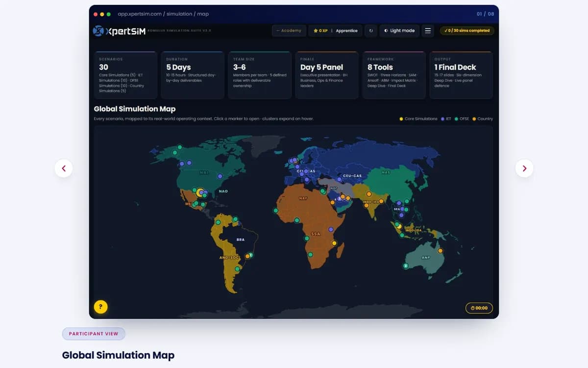Click the Country legend item
588x368 pixels.
click(483, 119)
